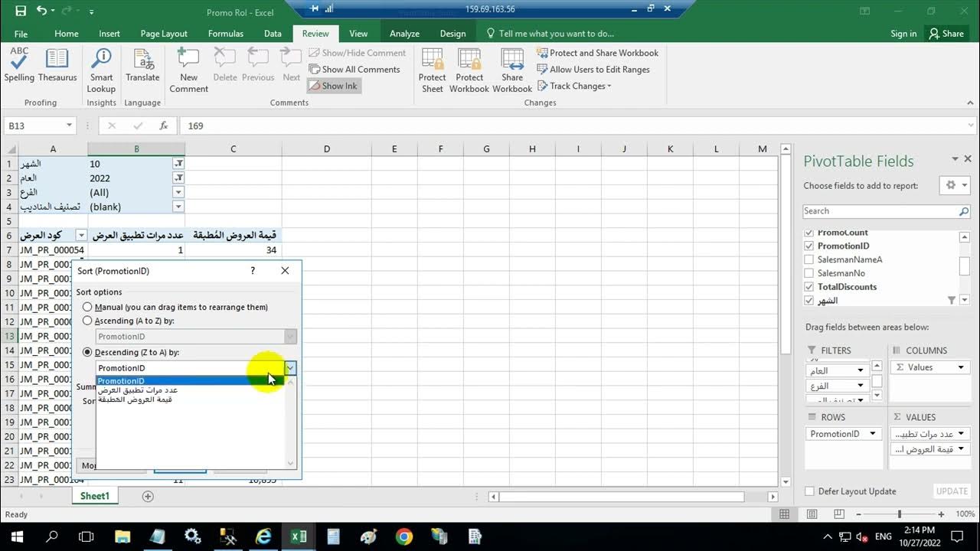Screen dimensions: 980x551
Task: Switch to the Data tab
Action: (x=273, y=34)
